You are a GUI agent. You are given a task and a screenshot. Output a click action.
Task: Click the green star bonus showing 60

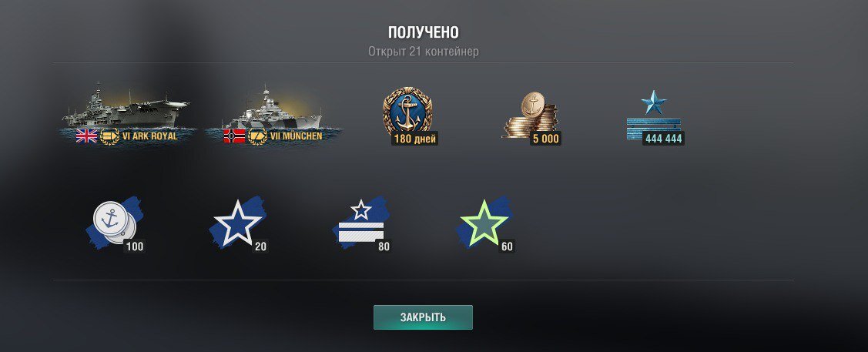[485, 223]
